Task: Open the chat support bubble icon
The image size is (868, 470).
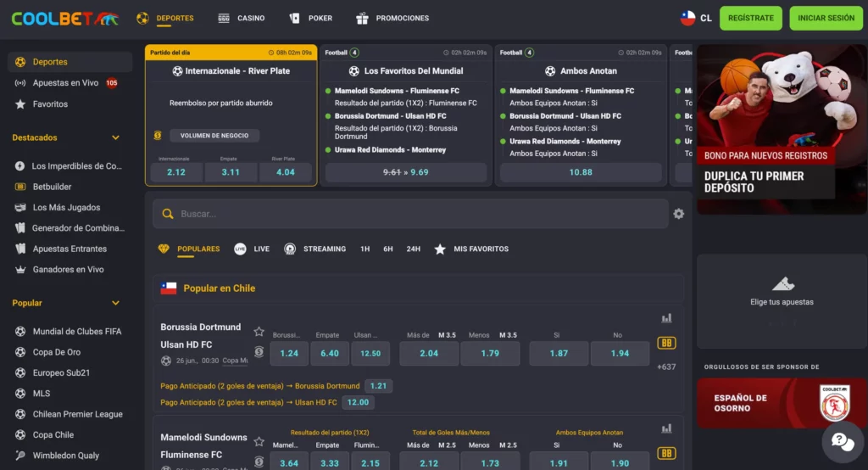Action: (843, 442)
